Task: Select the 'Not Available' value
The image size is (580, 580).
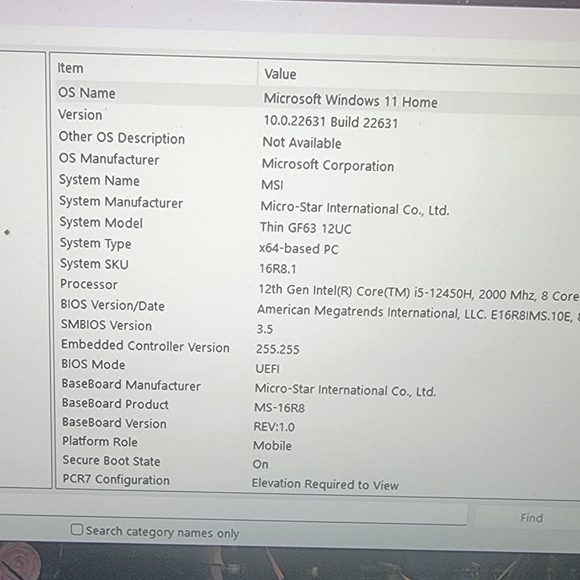Action: pos(302,143)
